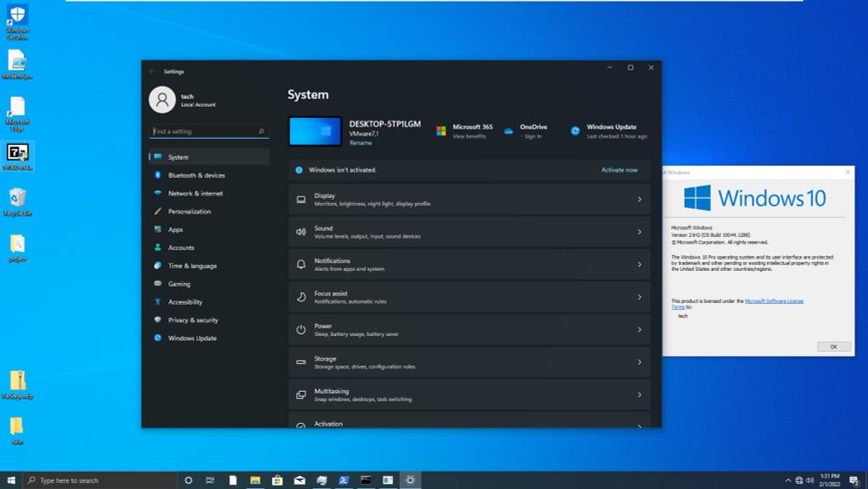Click the volume tray icon
This screenshot has width=868, height=489.
pos(810,480)
